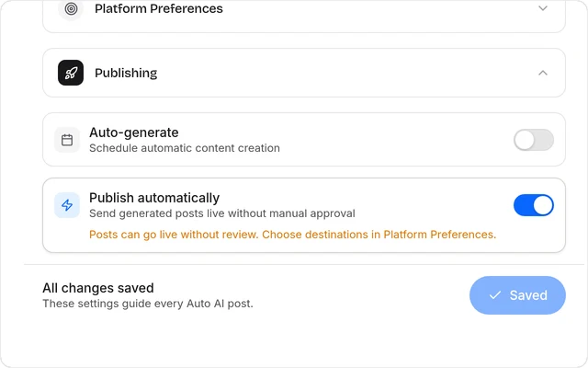
Task: Click the Saved button
Action: 517,295
